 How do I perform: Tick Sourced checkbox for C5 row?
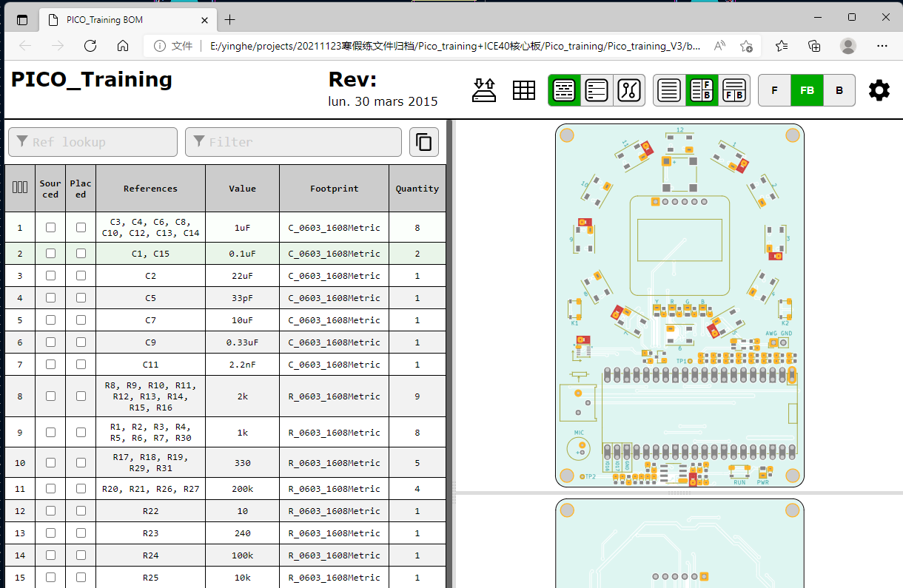click(x=50, y=297)
